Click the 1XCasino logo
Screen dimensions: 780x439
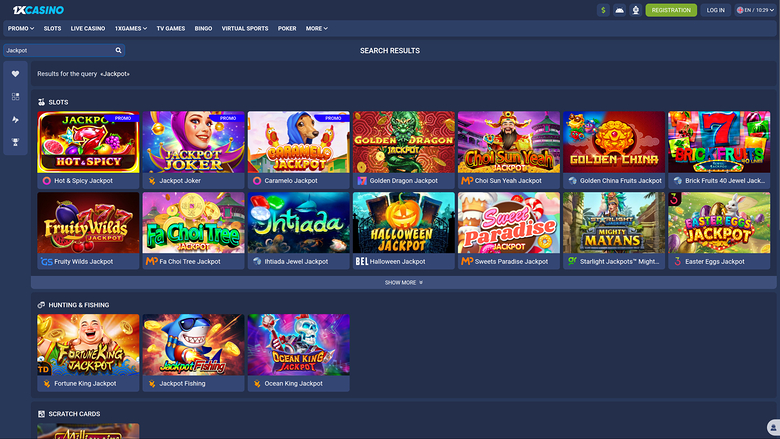[x=38, y=10]
